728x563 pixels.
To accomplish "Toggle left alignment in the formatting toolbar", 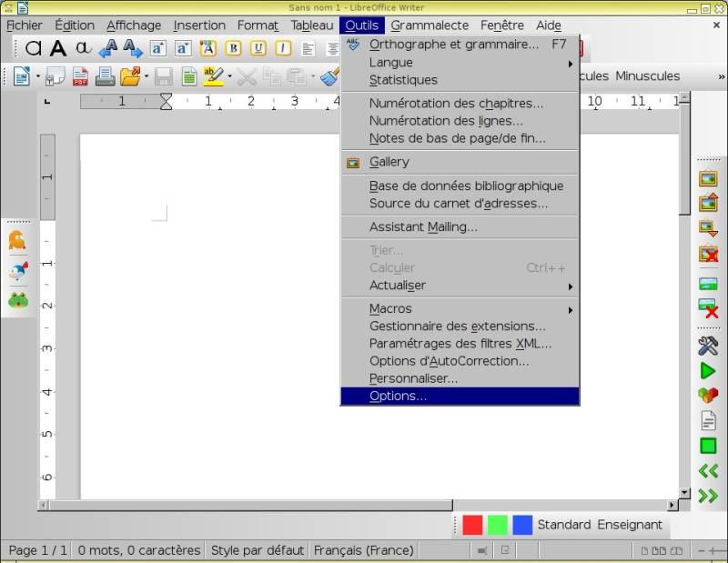I will tap(308, 48).
